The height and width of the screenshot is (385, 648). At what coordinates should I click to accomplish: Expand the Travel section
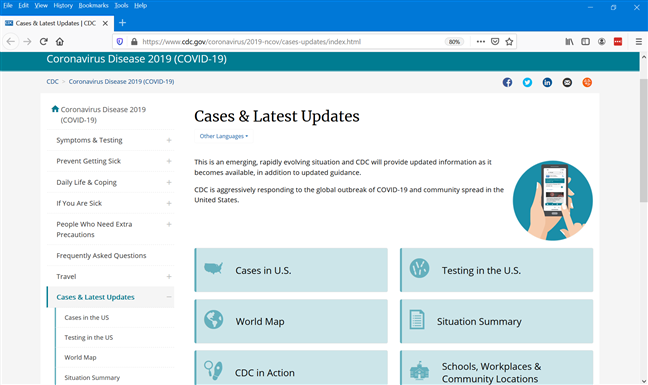[169, 276]
